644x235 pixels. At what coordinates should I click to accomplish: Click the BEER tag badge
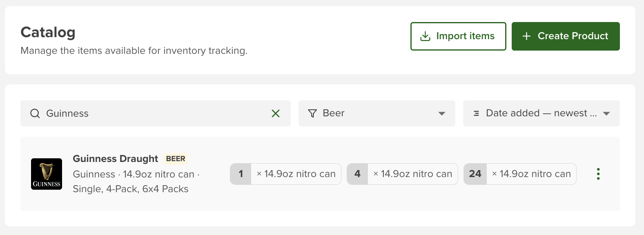pos(176,159)
